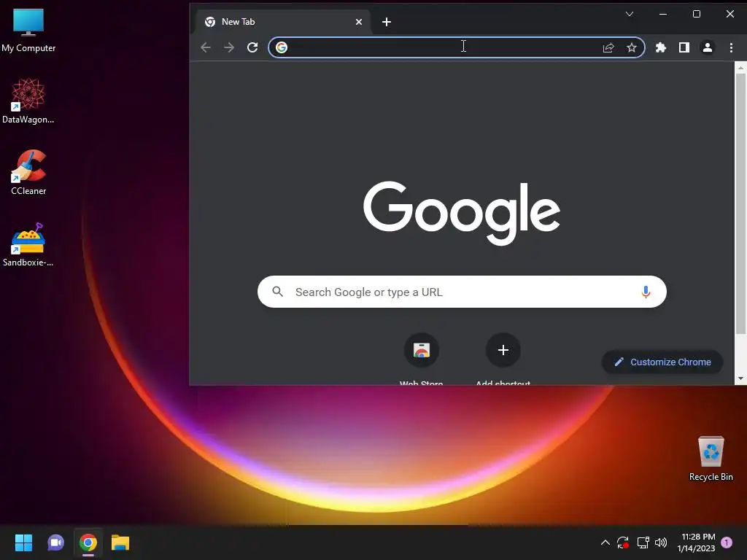Click the scrollbar up arrow in Chrome

740,68
